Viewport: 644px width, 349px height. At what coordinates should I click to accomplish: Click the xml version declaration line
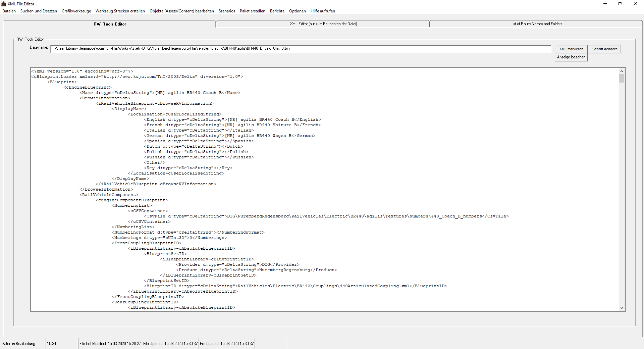pyautogui.click(x=82, y=71)
